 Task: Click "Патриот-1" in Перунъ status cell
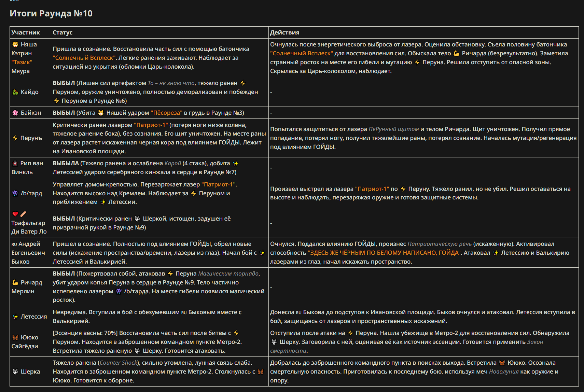pyautogui.click(x=151, y=125)
